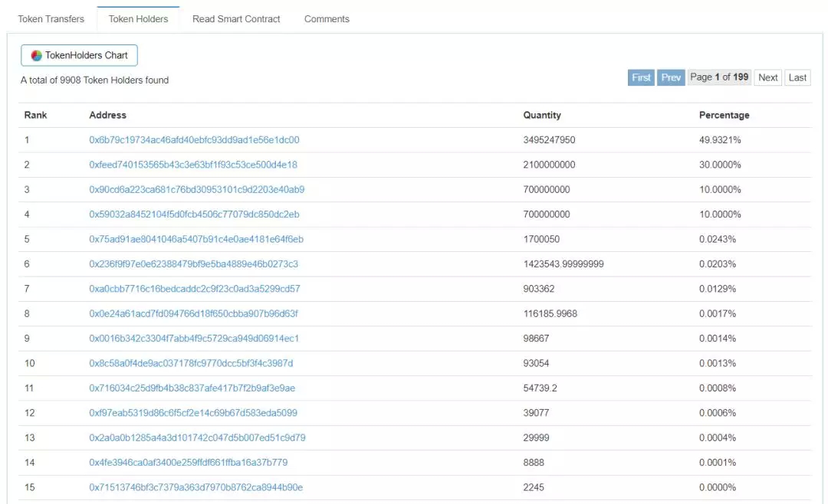Click the pie chart icon in TokenHolders Chart
828x504 pixels.
[x=36, y=55]
